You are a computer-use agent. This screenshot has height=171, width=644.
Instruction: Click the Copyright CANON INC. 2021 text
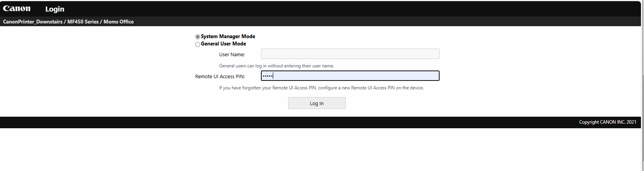click(x=607, y=122)
